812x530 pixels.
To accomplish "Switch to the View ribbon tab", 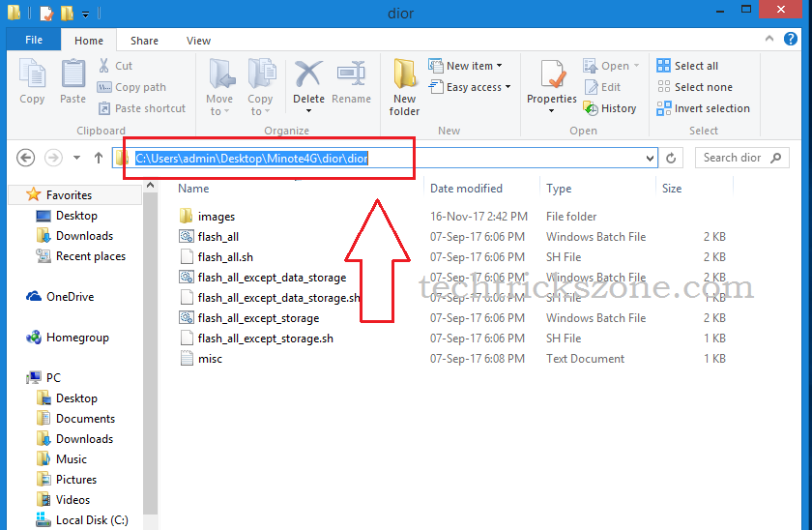I will tap(199, 41).
